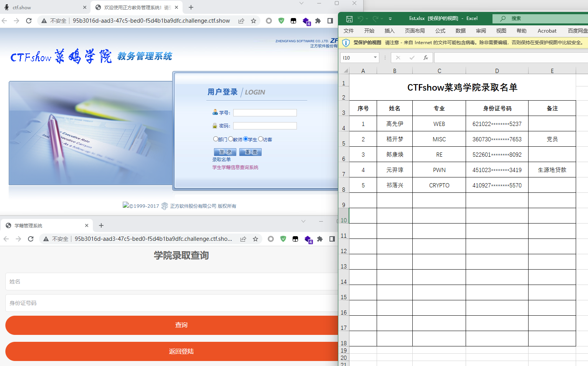Click Excel Undo icon
This screenshot has height=366, width=588.
tap(360, 18)
